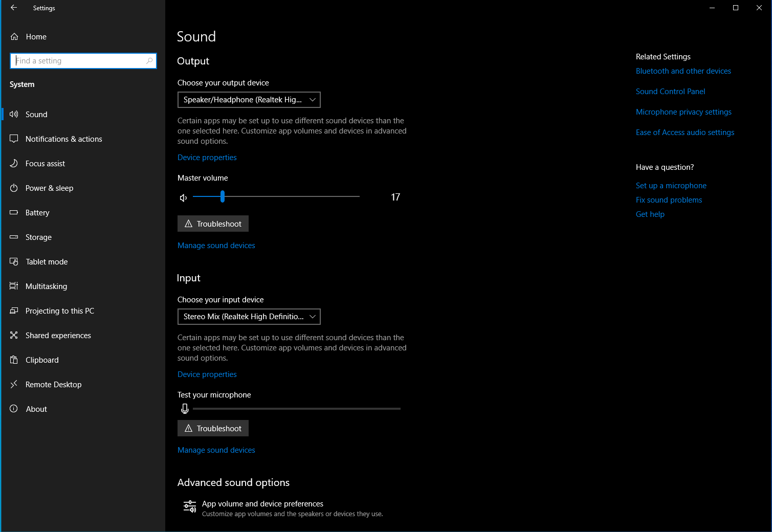Click the Power & sleep icon

(14, 188)
